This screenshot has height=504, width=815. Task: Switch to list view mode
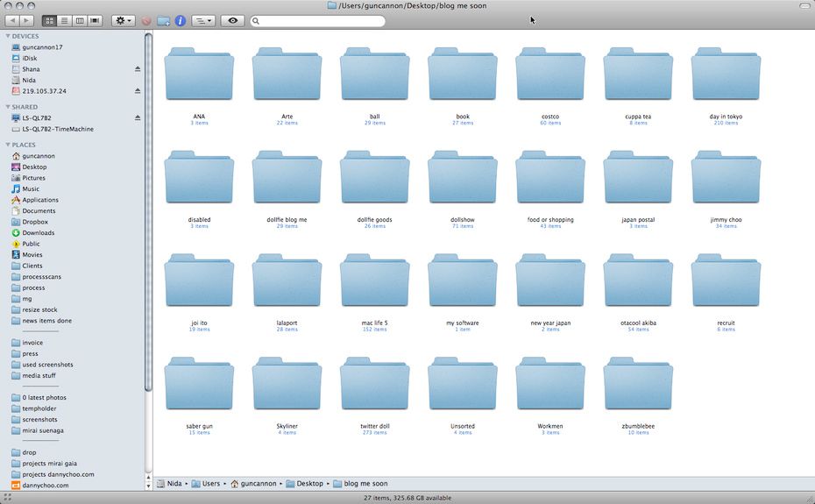pyautogui.click(x=64, y=20)
